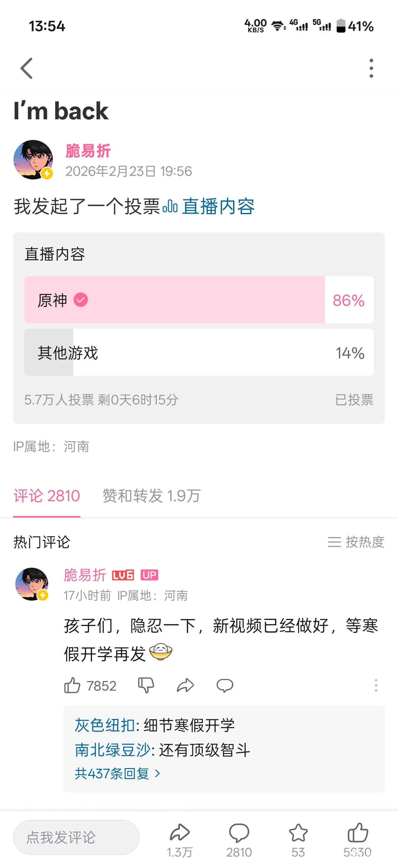
Task: Like the top comment with thumbs-up
Action: coord(72,686)
